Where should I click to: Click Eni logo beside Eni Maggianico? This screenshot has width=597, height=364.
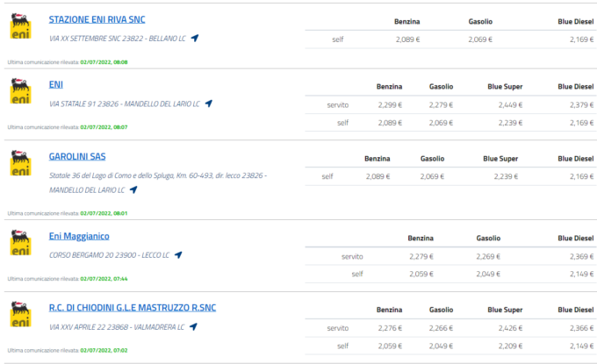[x=19, y=243]
